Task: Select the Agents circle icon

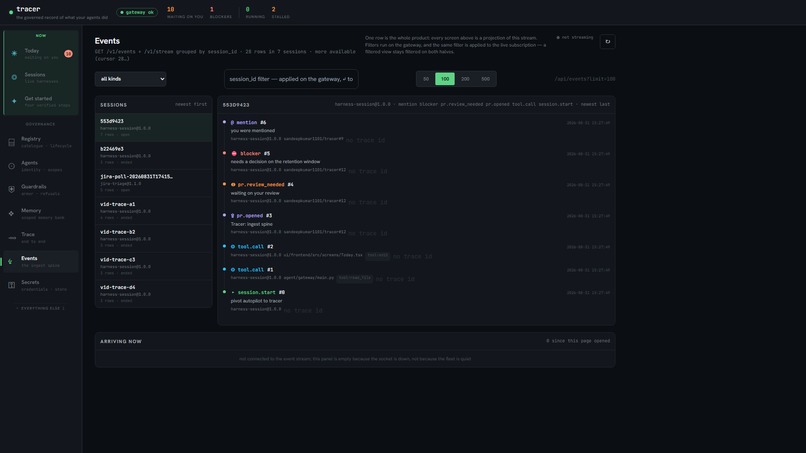Action: tap(11, 166)
